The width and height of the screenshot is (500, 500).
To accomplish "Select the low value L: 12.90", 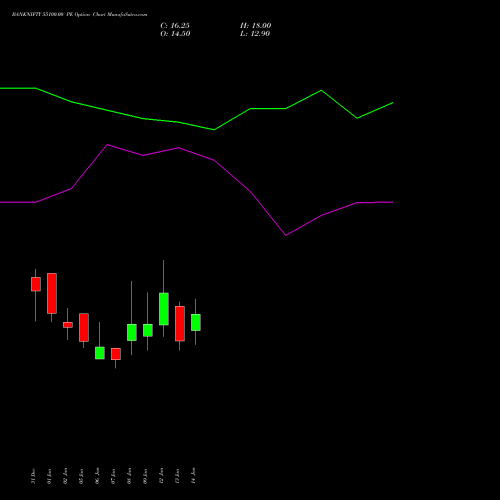I will [255, 34].
